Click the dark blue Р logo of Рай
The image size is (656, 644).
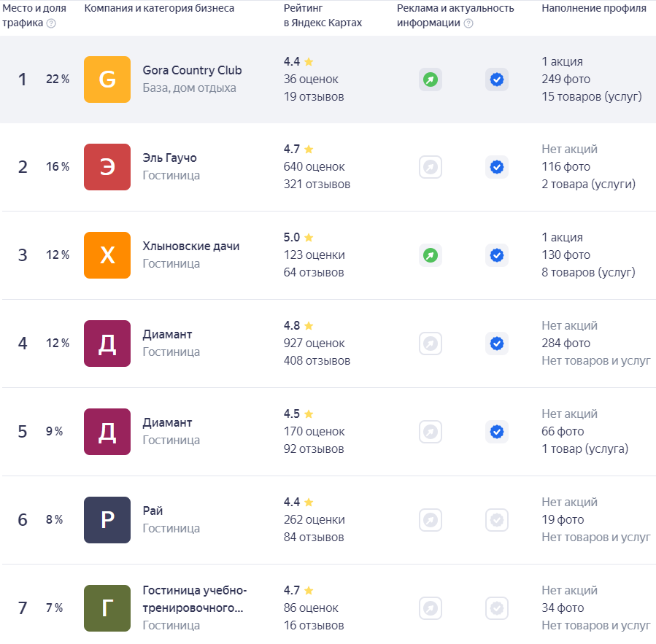point(107,520)
